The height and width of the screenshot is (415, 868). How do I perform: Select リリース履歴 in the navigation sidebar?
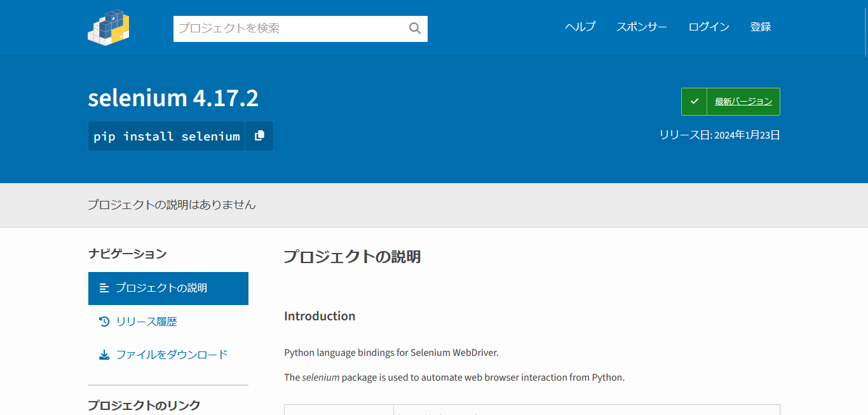146,321
